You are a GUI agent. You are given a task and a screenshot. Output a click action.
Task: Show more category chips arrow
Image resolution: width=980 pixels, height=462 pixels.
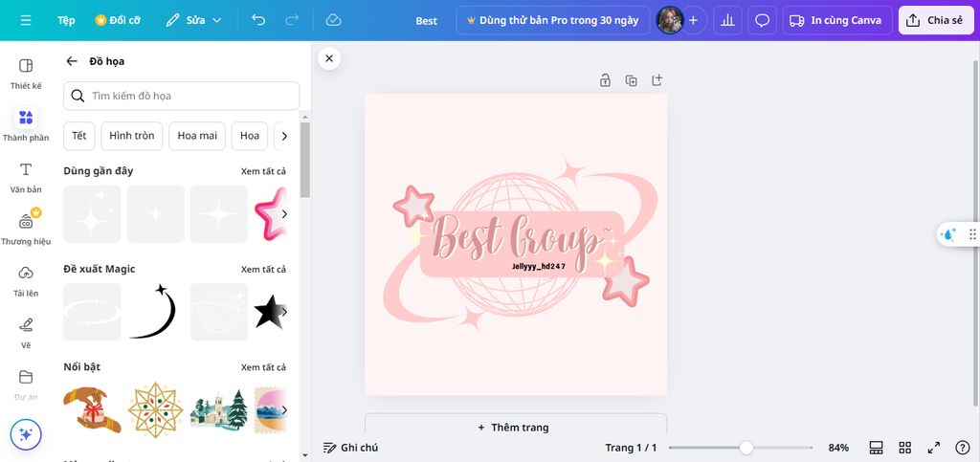(283, 136)
